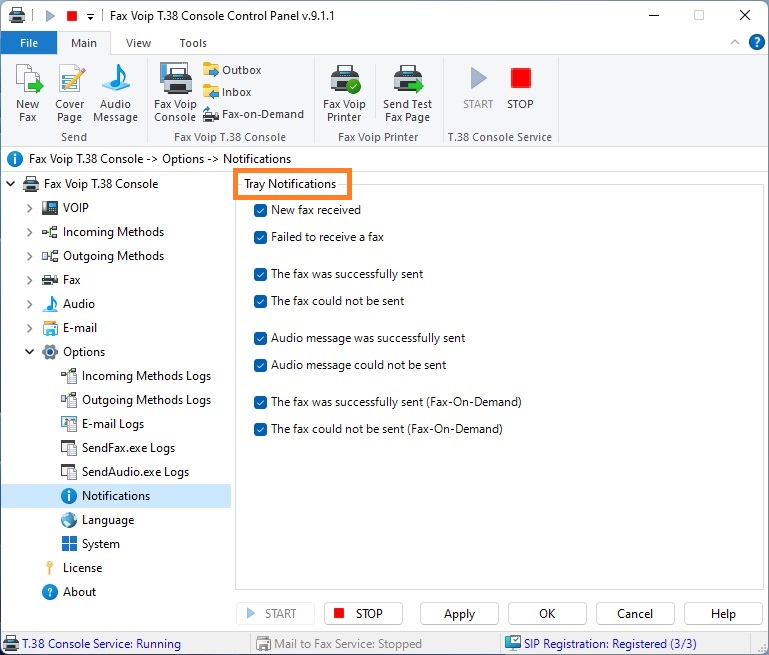
Task: Expand the Fax node
Action: pos(29,280)
